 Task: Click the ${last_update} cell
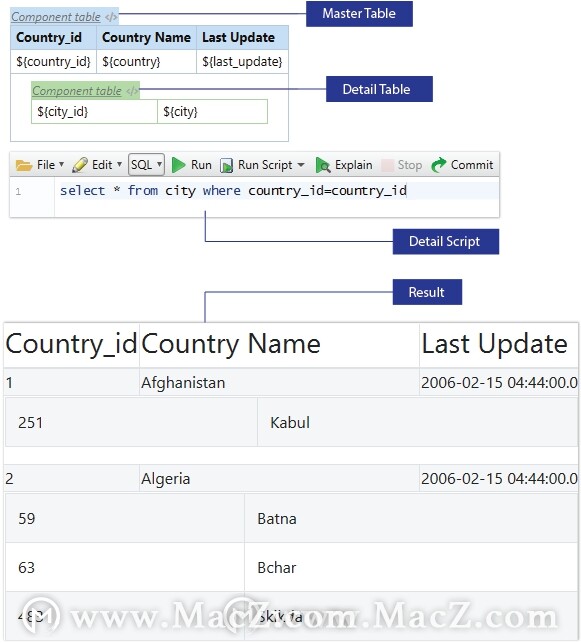pos(242,62)
